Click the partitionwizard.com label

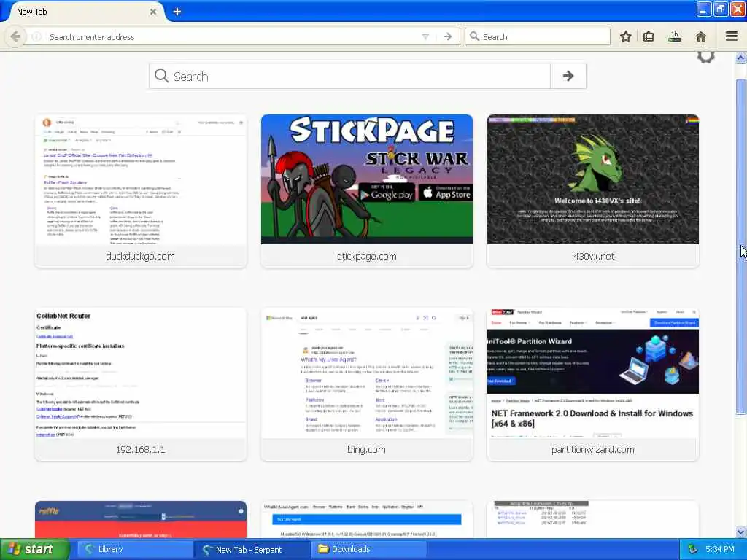click(592, 449)
